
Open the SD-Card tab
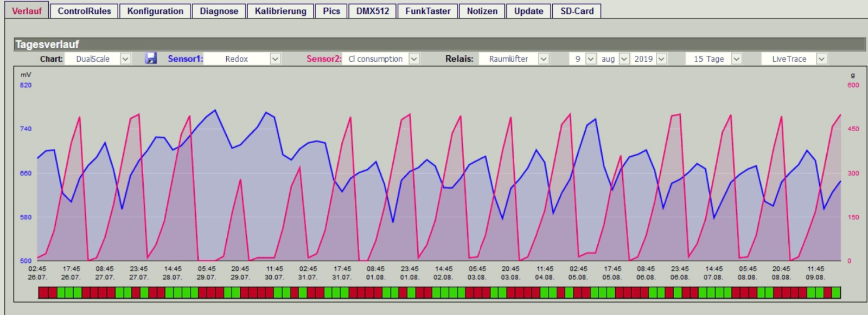pos(577,11)
